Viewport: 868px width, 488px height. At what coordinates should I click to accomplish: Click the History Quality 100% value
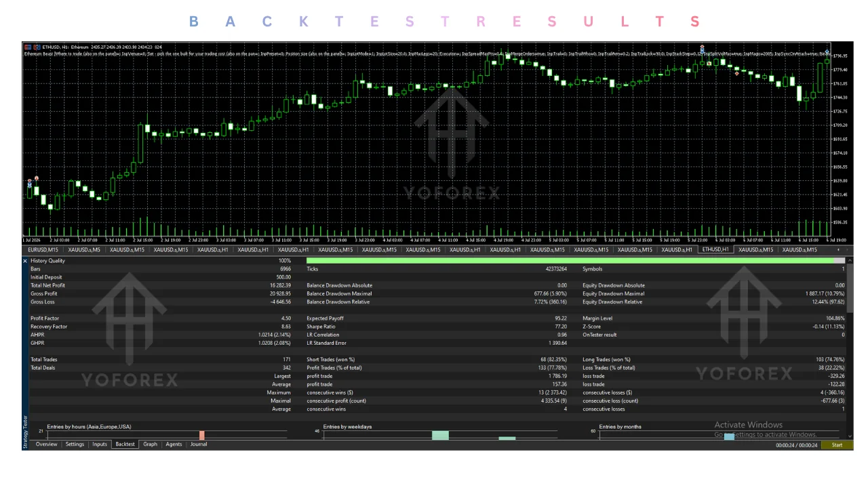tap(285, 261)
